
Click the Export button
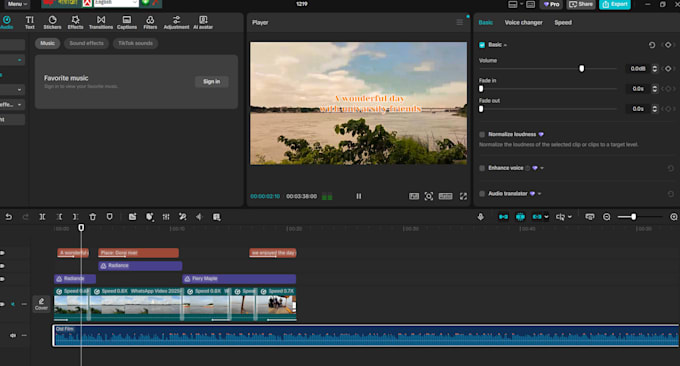coord(615,4)
